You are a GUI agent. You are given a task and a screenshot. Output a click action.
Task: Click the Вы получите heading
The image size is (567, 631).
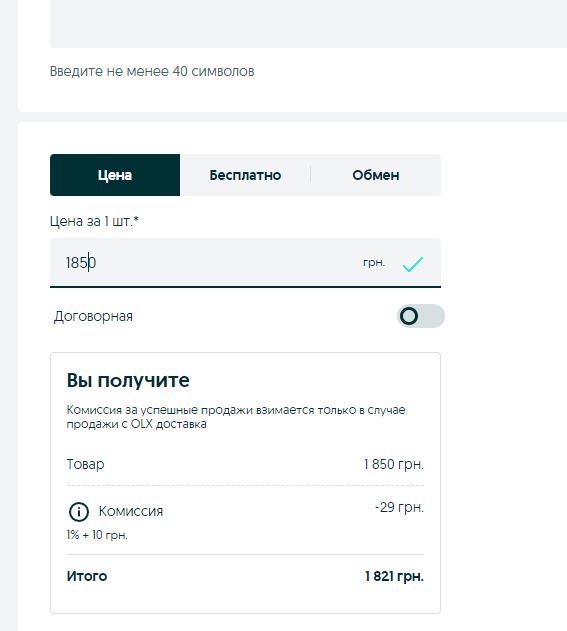[128, 380]
